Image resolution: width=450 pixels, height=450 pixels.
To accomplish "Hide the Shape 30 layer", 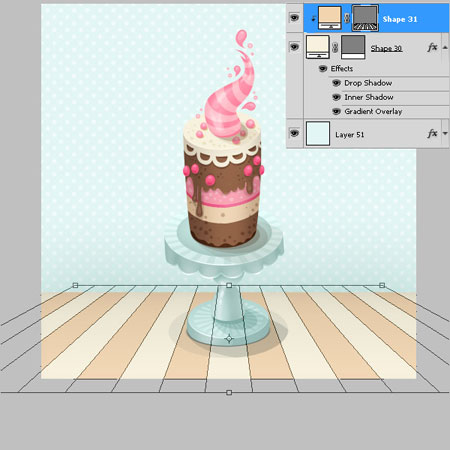I will click(x=294, y=47).
